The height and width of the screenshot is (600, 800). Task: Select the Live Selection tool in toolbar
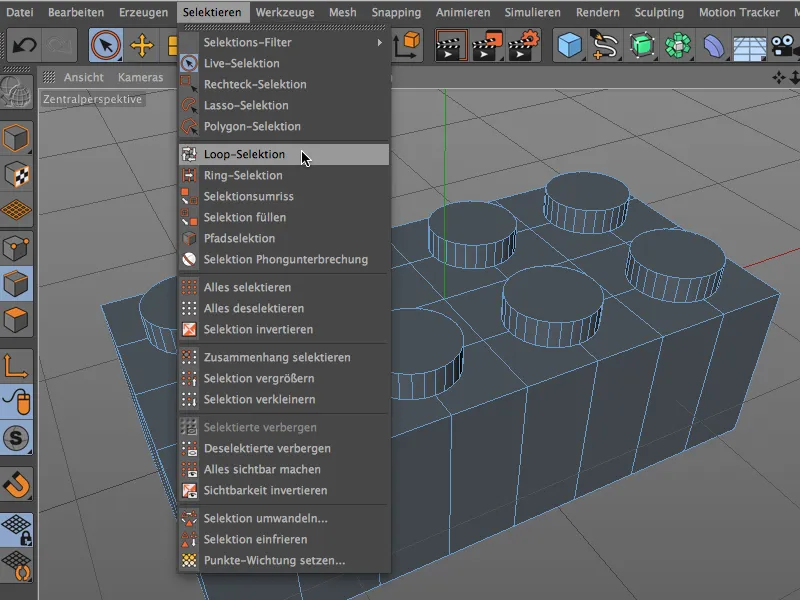coord(106,46)
